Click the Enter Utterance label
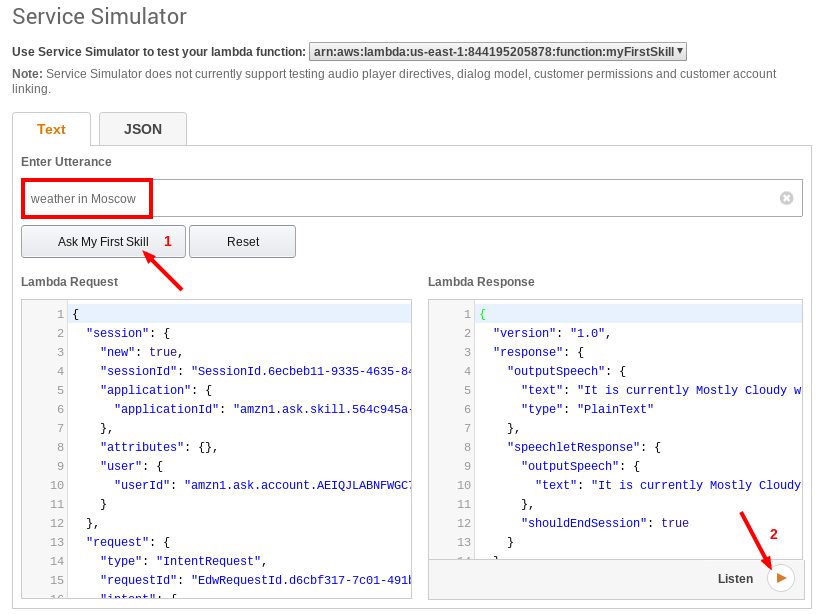 click(66, 161)
